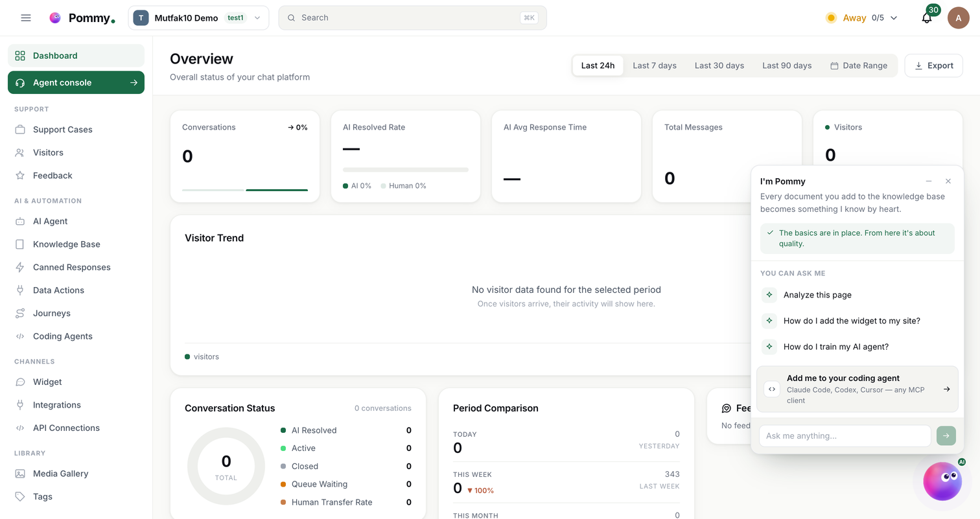Click the Conversations card progress bar
Viewport: 980px width, 519px height.
(245, 190)
